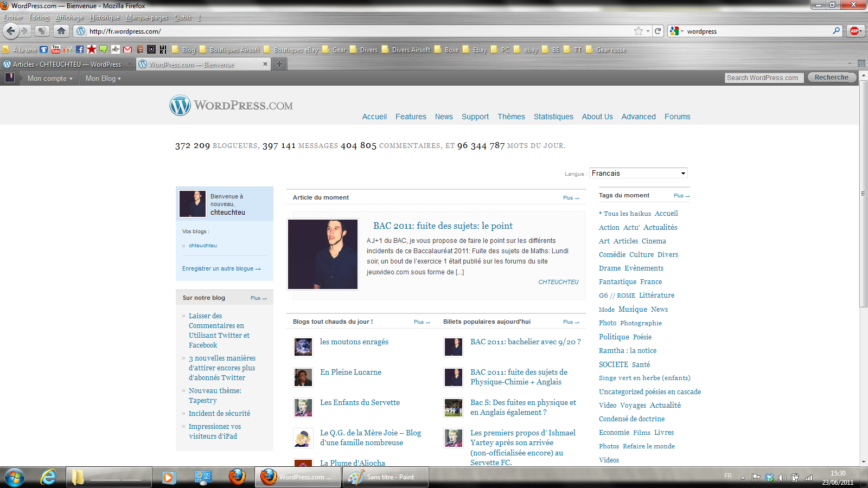The height and width of the screenshot is (488, 868).
Task: Open the 'Boutiques Airsoft' bookmark folder
Action: pos(229,49)
